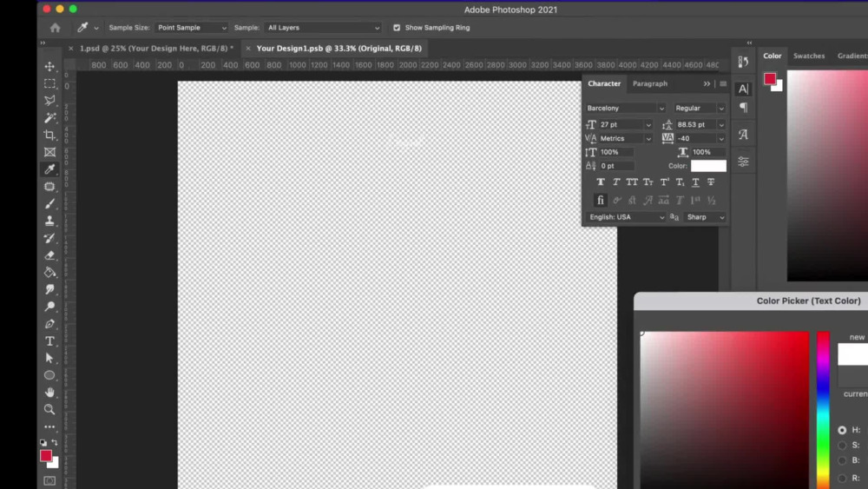Select the Brush tool
868x489 pixels.
[49, 204]
